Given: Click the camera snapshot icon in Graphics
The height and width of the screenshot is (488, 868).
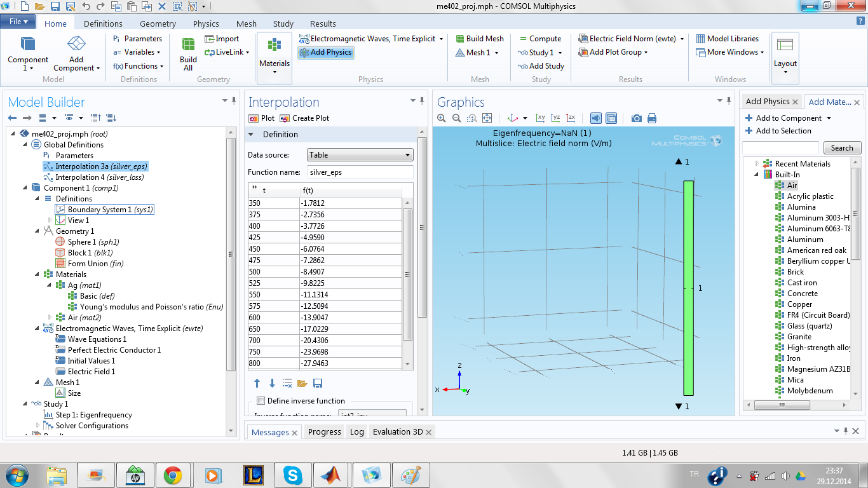Looking at the screenshot, I should click(x=636, y=118).
